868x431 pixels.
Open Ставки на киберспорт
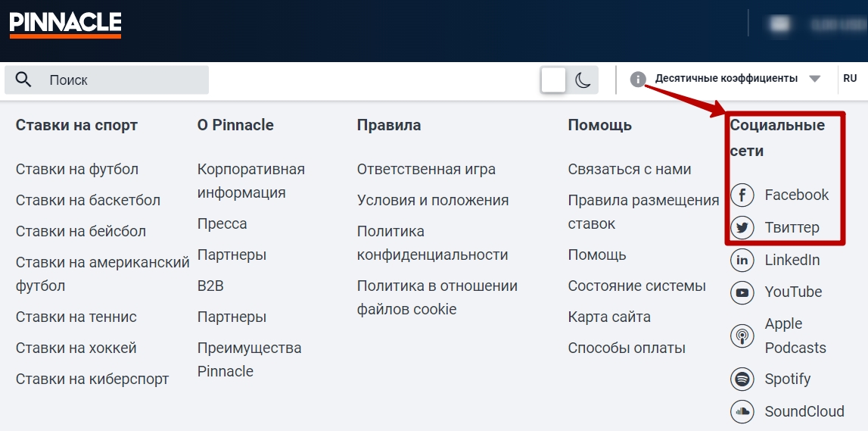92,379
